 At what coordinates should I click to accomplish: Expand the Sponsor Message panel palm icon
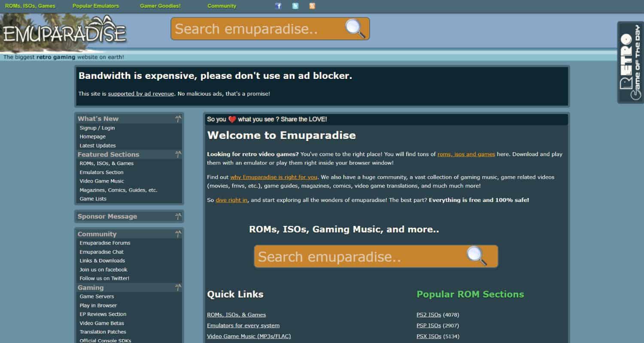point(178,217)
